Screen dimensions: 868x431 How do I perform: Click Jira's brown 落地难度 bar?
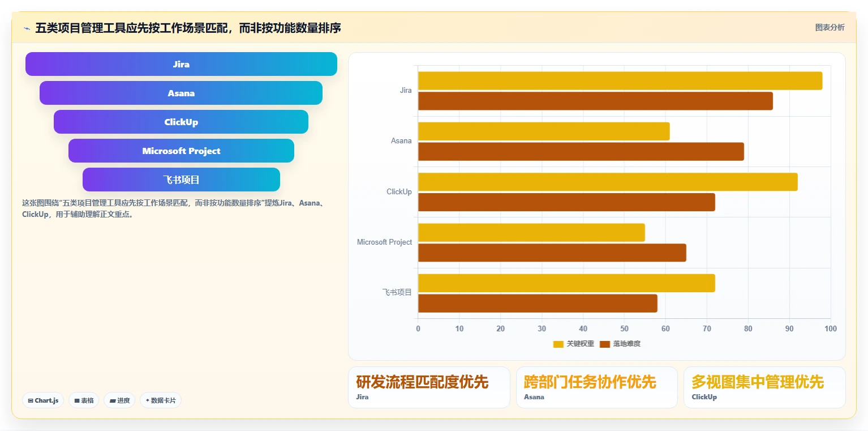[595, 101]
